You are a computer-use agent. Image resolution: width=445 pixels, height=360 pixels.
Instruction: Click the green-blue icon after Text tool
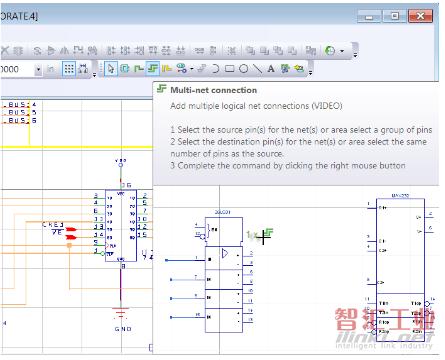pyautogui.click(x=285, y=69)
